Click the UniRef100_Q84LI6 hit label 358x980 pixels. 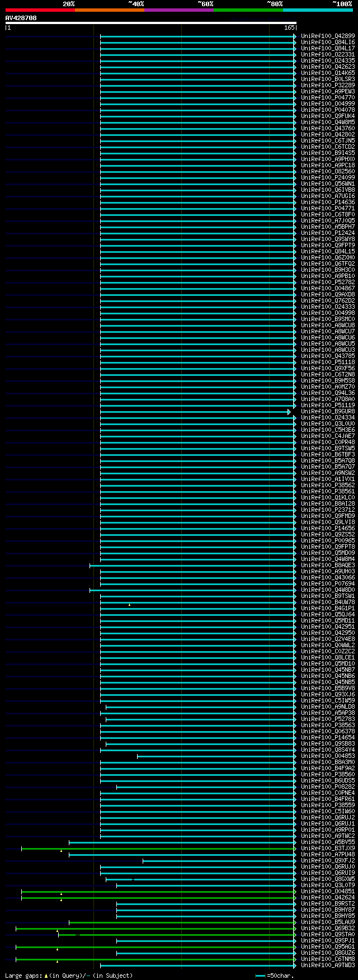[x=328, y=43]
